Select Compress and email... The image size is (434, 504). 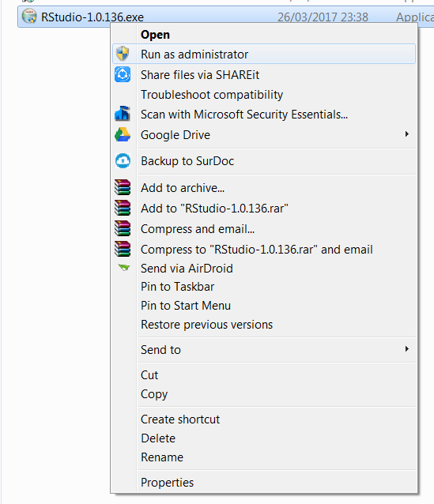pyautogui.click(x=264, y=229)
